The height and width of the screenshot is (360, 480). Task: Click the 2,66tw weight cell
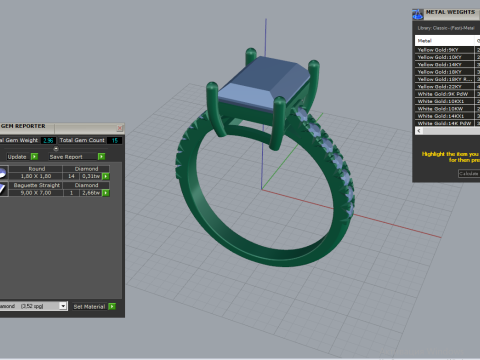(91, 193)
